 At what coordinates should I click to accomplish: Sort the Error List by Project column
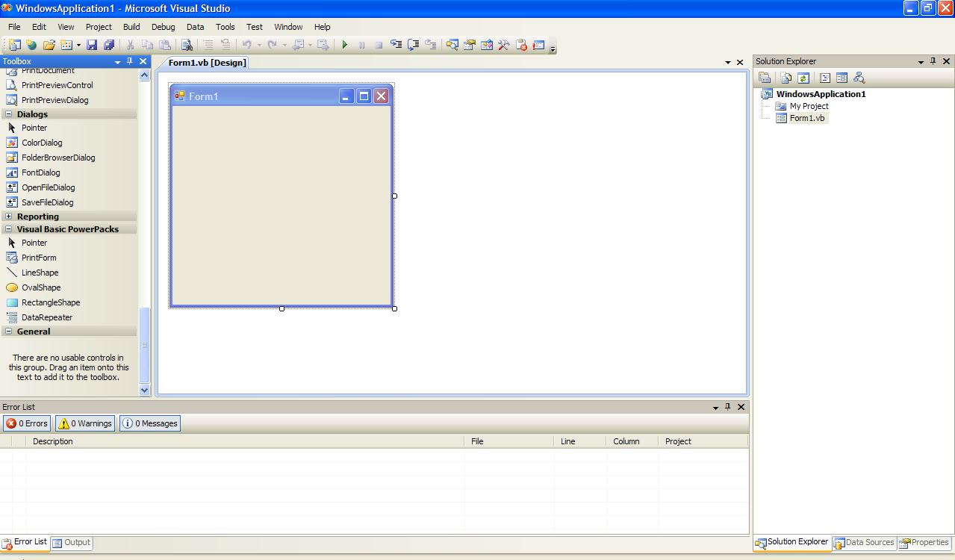pos(703,441)
